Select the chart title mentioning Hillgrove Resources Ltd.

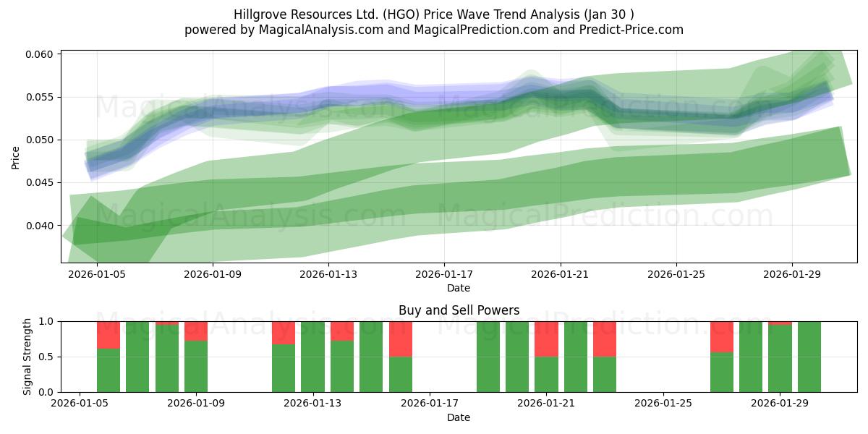tap(434, 14)
